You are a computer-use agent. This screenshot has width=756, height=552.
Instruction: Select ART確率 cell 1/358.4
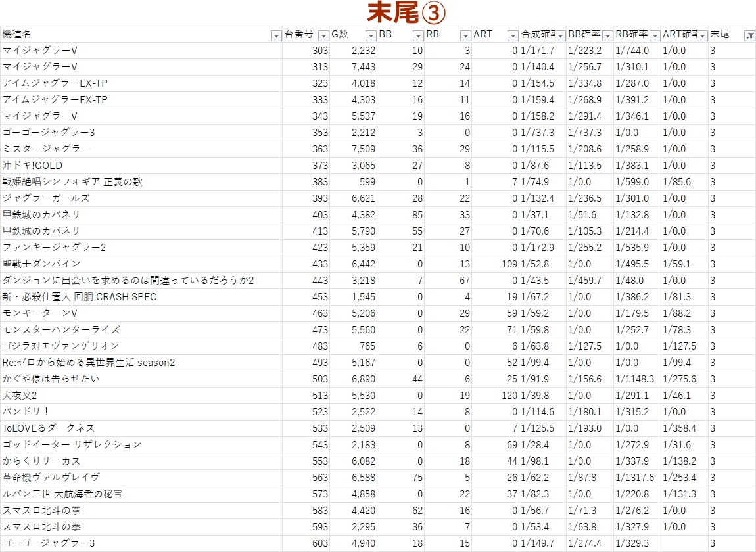click(x=684, y=428)
